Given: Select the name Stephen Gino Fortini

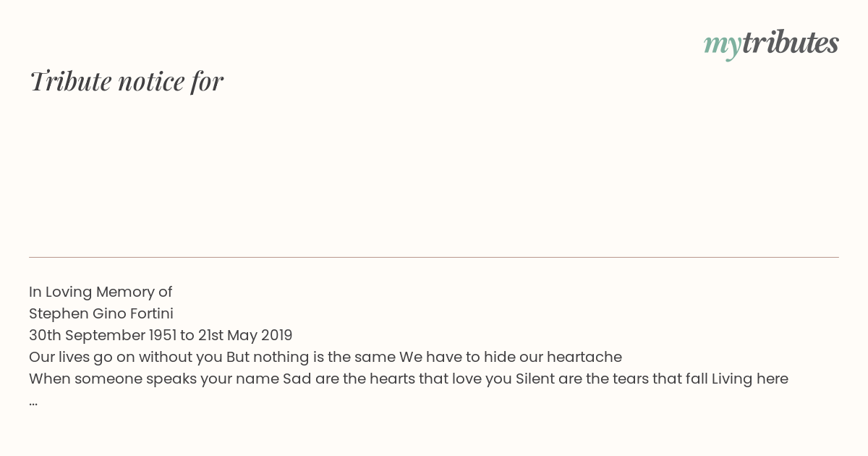Looking at the screenshot, I should (x=101, y=313).
